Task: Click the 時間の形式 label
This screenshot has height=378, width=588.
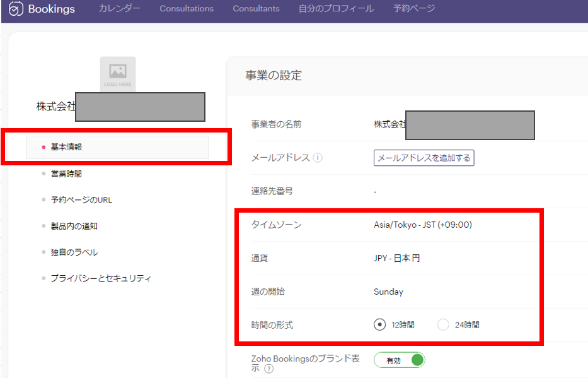Action: point(272,325)
